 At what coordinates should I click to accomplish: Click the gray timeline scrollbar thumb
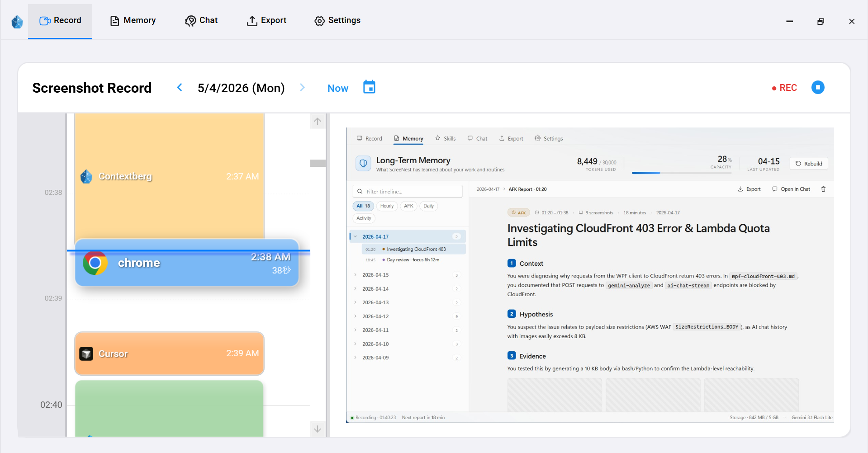(x=318, y=163)
